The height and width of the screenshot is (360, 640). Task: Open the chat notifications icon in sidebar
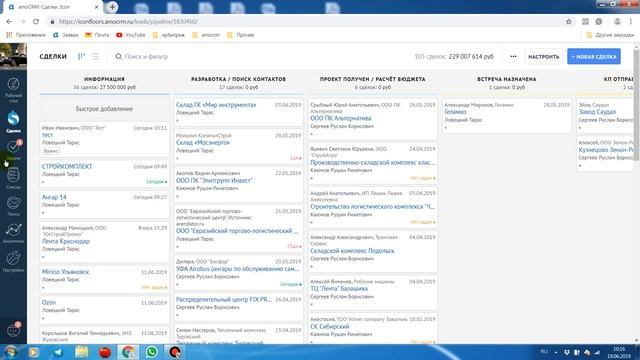coord(13,330)
